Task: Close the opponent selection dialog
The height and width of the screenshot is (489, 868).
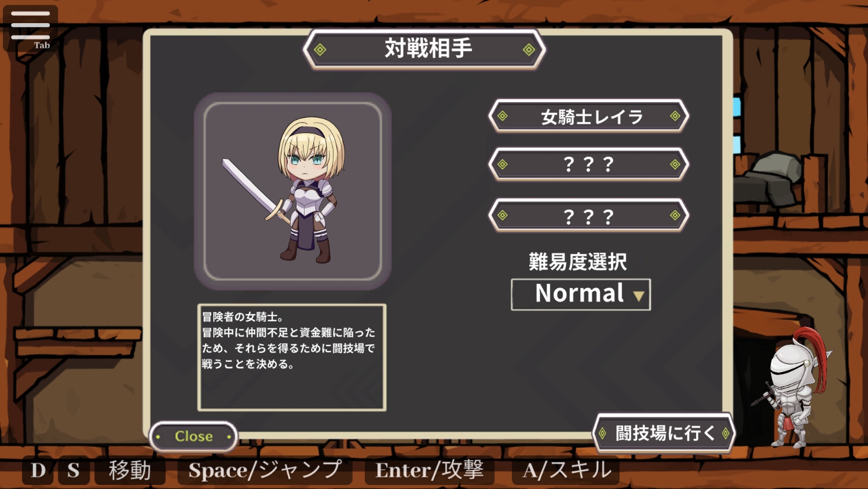Action: click(193, 436)
